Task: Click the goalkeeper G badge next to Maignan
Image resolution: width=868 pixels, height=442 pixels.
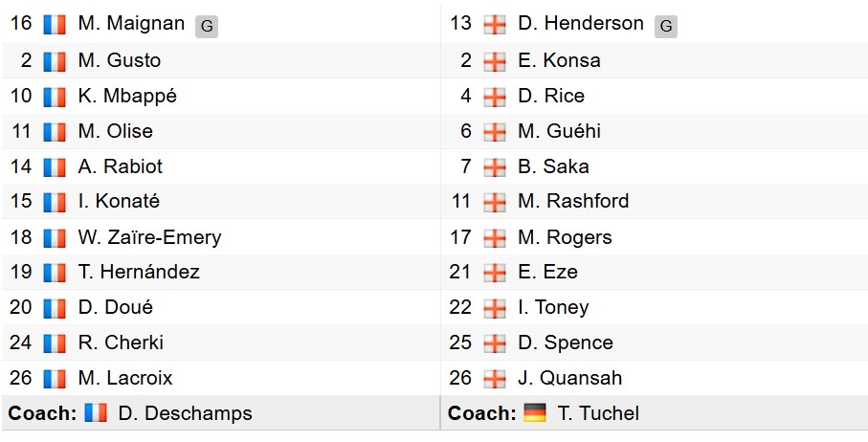Action: tap(207, 26)
